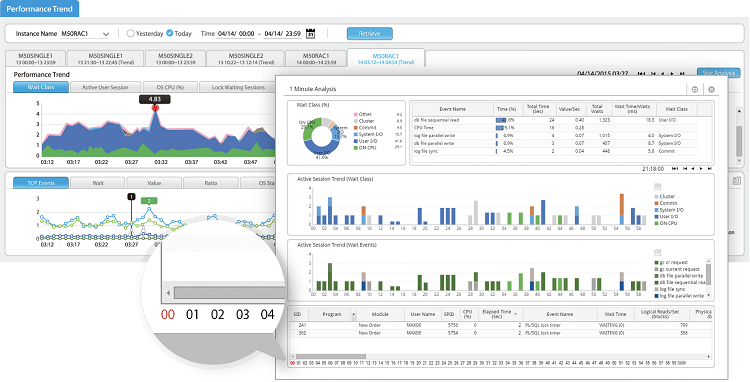Jump to first time near 21:18:00
The width and height of the screenshot is (750, 382).
point(674,169)
